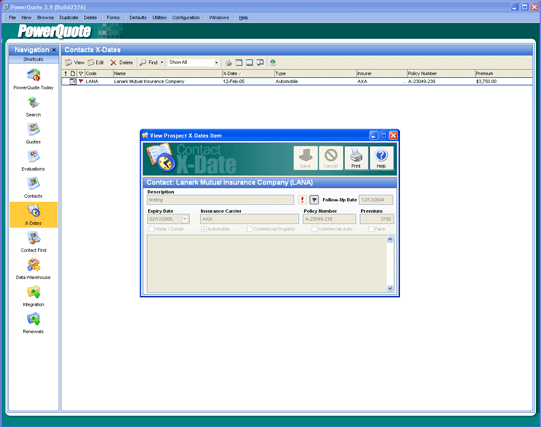Open the Browse menu
The height and width of the screenshot is (427, 541).
(45, 18)
